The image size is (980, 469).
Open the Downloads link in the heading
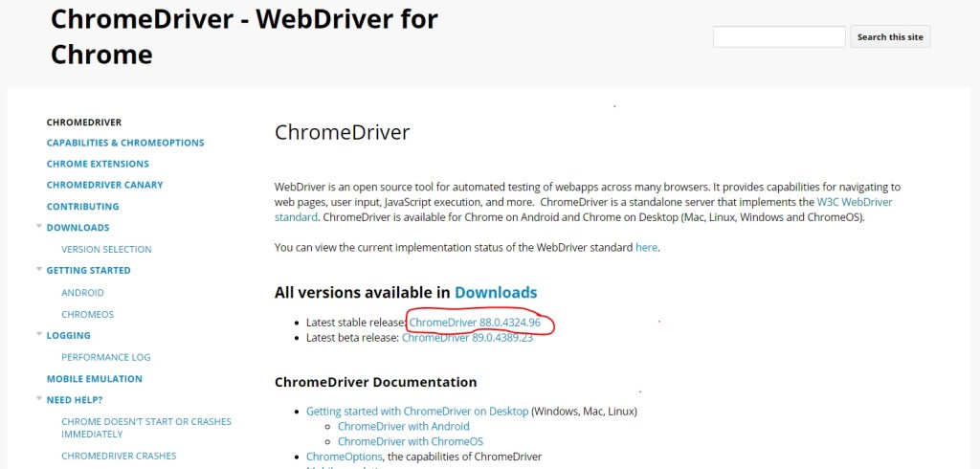496,292
